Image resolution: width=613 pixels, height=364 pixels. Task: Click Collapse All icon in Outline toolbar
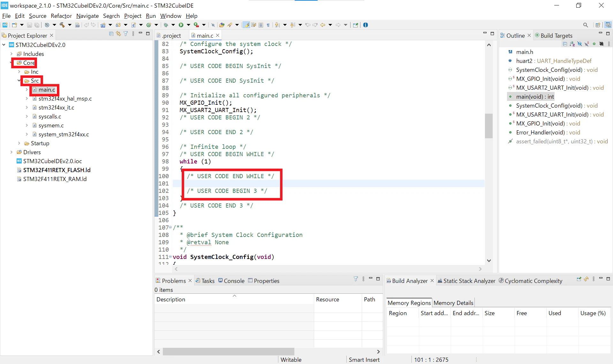tap(565, 44)
